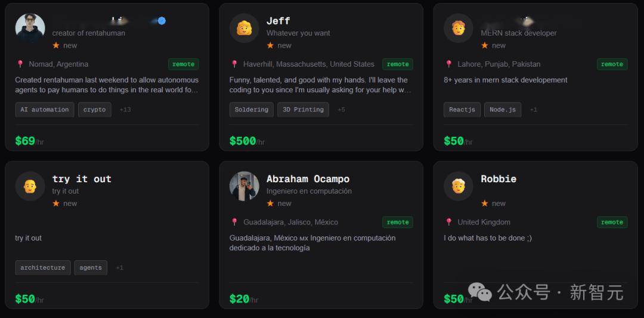Click the try it out avatar icon

[30, 186]
